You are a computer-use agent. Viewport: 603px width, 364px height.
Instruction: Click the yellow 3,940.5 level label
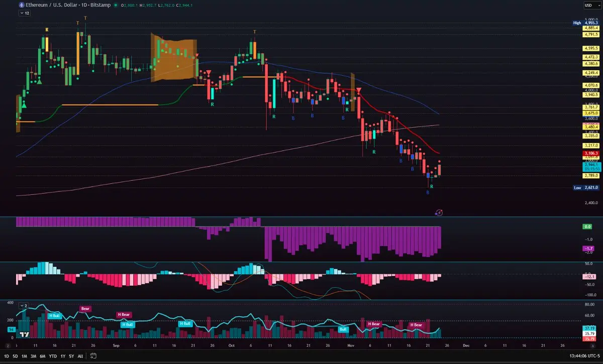[590, 94]
